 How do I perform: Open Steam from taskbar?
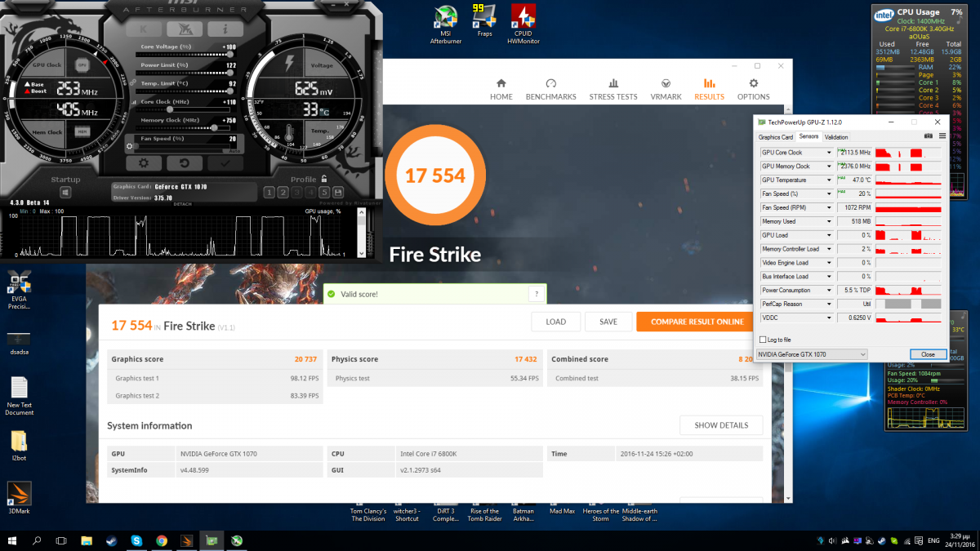click(112, 540)
